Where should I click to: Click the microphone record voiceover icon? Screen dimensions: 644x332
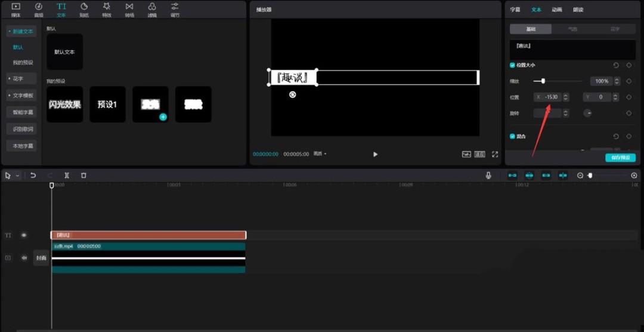pos(488,176)
